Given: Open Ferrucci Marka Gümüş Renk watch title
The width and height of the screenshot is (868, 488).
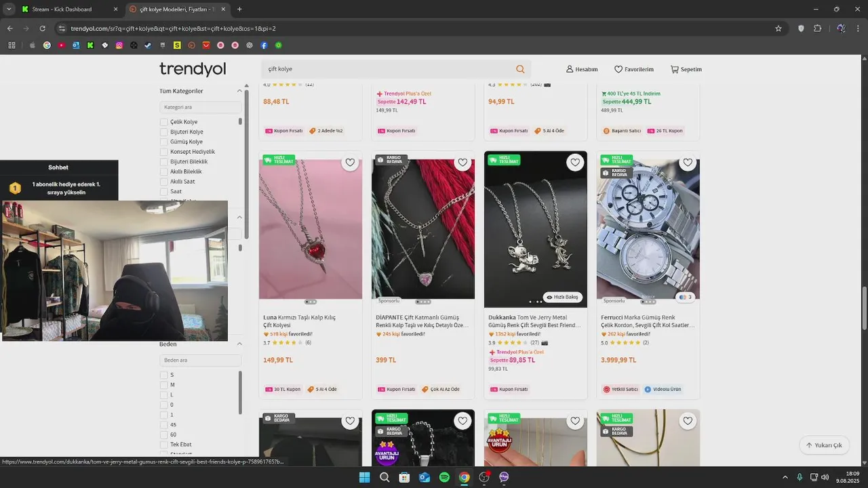Looking at the screenshot, I should point(647,321).
